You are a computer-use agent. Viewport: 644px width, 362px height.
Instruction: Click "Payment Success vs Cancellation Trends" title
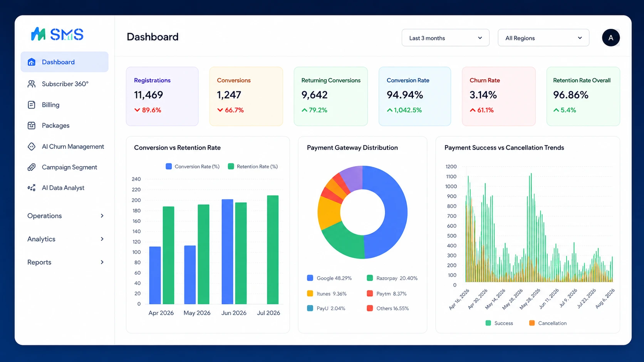[x=504, y=148]
